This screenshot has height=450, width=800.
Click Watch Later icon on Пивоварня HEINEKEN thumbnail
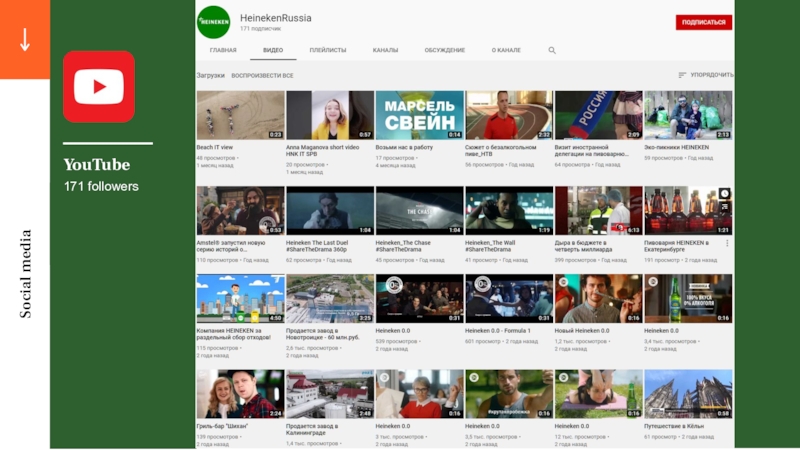pyautogui.click(x=724, y=194)
